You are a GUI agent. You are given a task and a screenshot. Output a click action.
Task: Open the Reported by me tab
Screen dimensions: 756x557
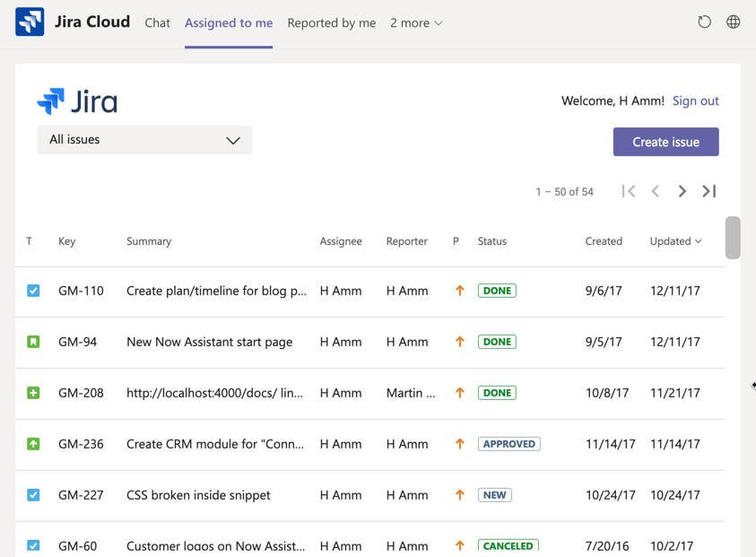(x=331, y=22)
